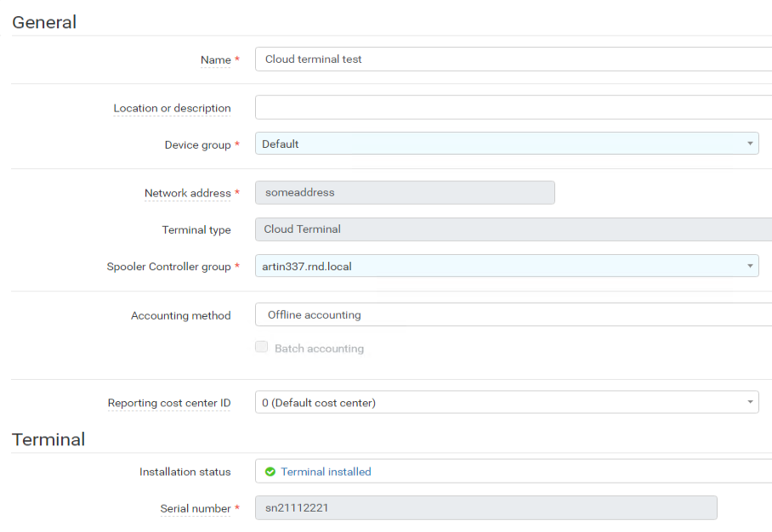Click the Batch accounting label text
This screenshot has width=772, height=532.
click(319, 349)
